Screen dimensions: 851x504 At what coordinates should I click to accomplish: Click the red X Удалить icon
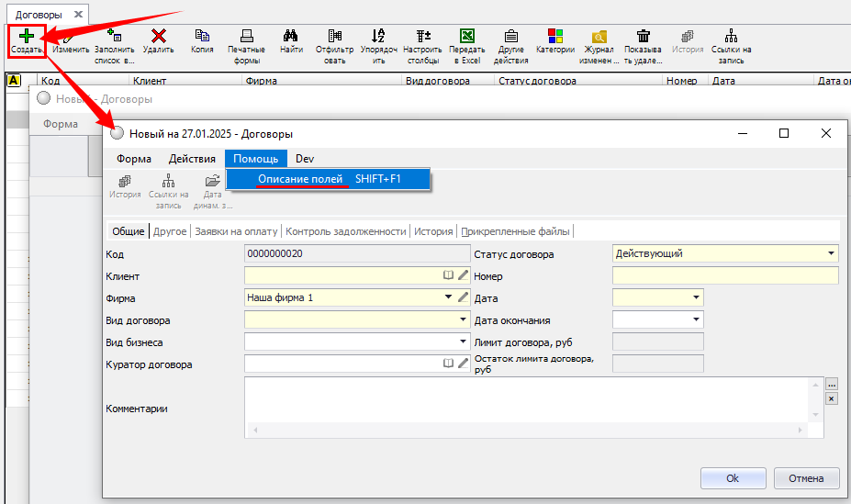158,36
